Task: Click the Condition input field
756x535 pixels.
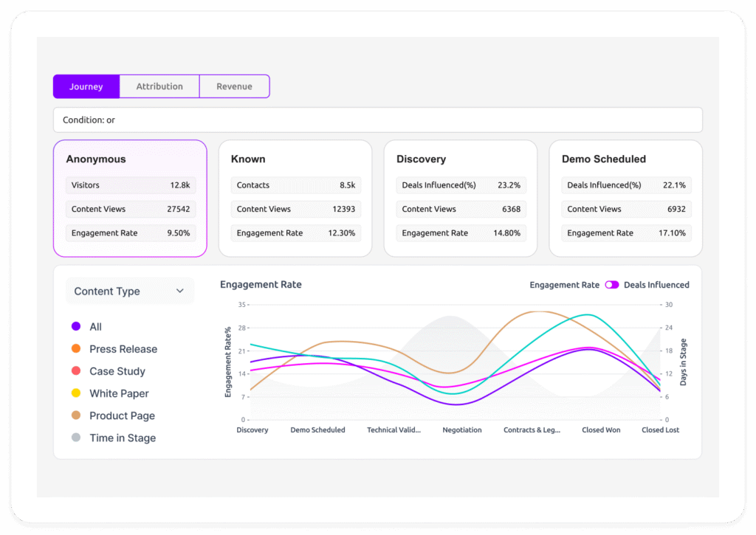Action: coord(377,120)
